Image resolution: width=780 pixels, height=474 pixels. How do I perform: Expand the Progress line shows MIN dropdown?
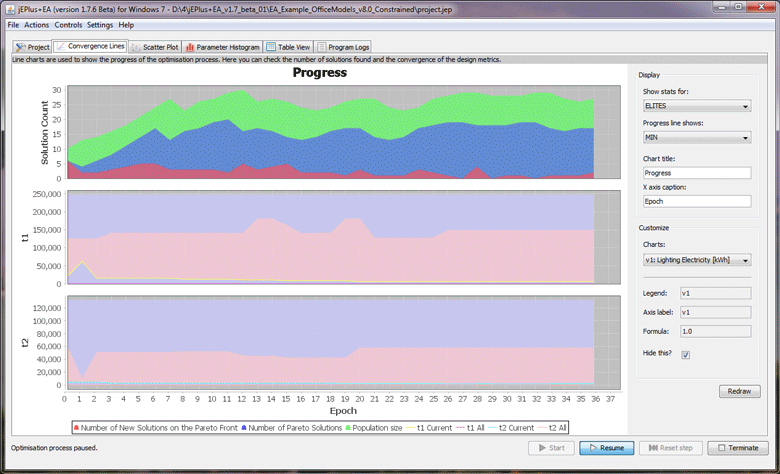pos(696,137)
